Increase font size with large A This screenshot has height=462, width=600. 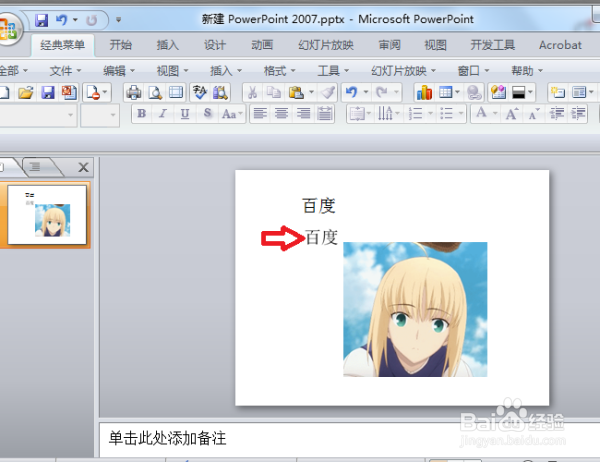(x=512, y=114)
